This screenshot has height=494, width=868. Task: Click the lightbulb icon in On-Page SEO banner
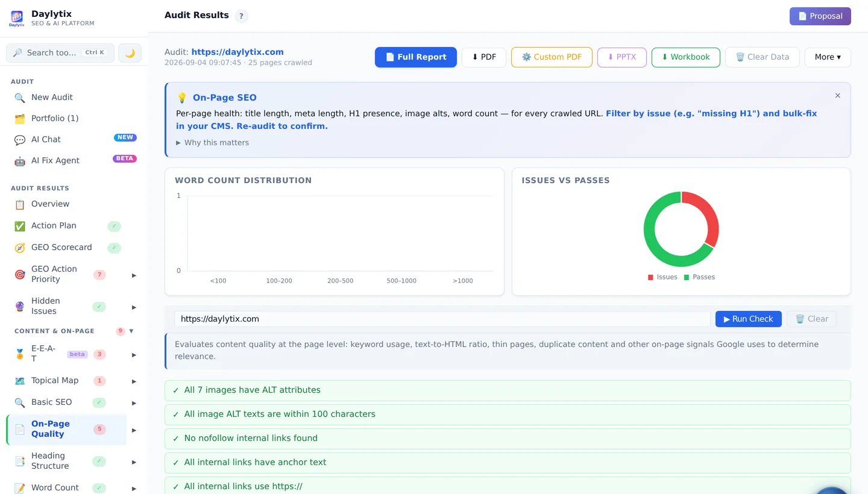(x=181, y=98)
